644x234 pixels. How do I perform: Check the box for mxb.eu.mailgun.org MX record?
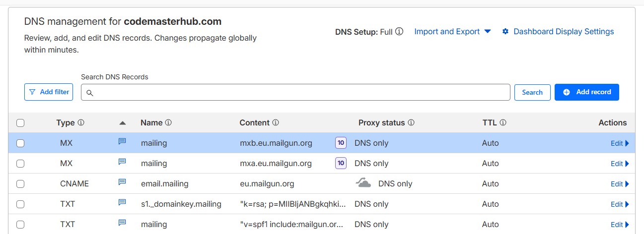20,143
